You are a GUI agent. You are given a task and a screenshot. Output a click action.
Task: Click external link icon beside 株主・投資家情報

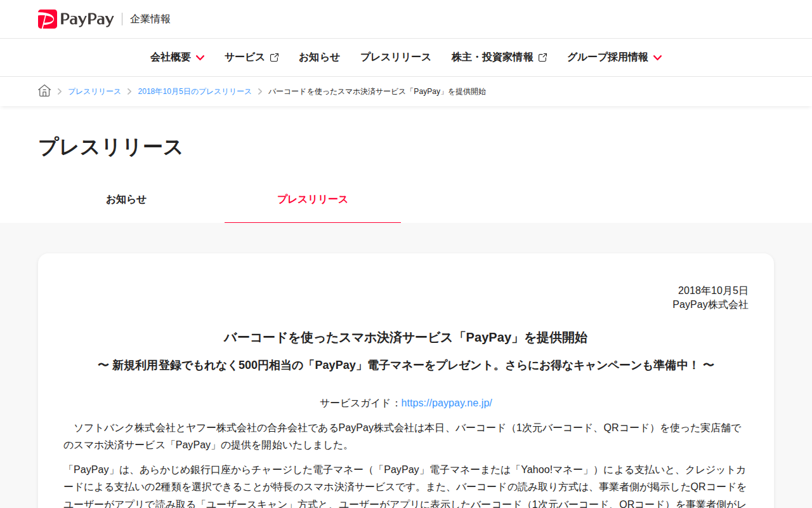click(542, 57)
